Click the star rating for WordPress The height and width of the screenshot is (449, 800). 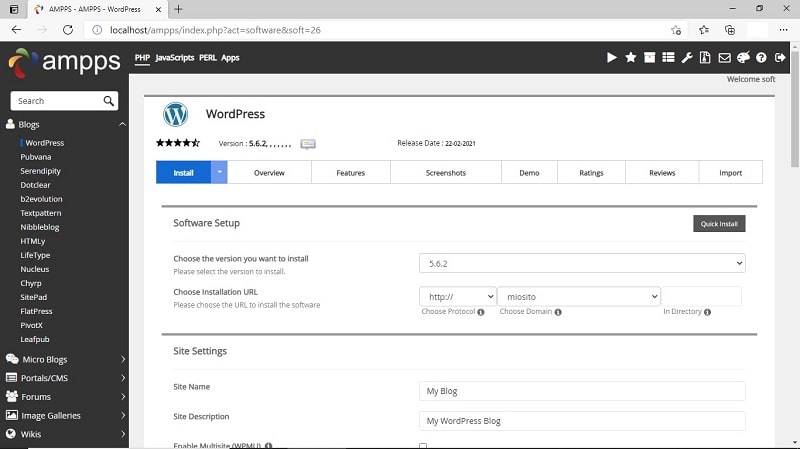[178, 143]
